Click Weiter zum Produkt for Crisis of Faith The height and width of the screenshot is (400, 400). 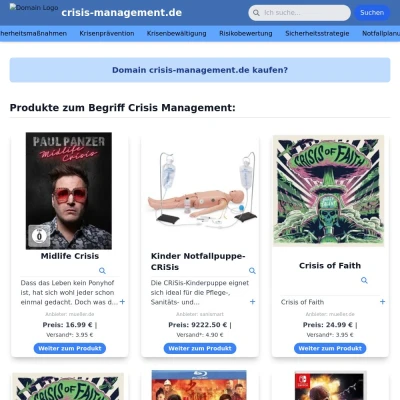(x=330, y=348)
